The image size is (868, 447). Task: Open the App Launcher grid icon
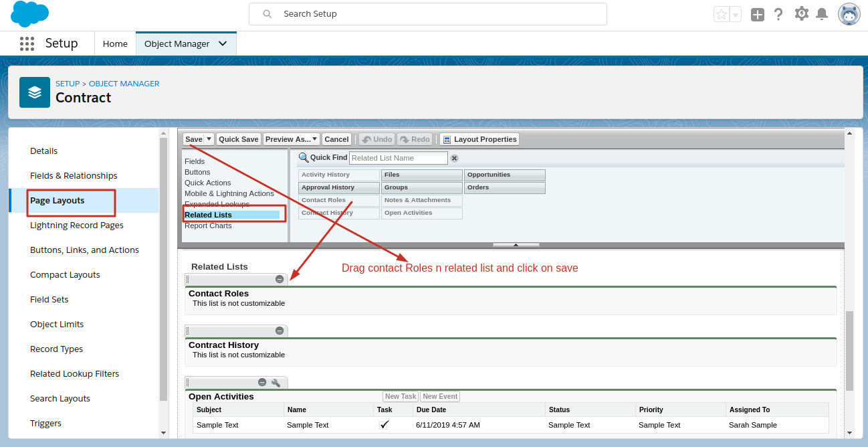[27, 43]
